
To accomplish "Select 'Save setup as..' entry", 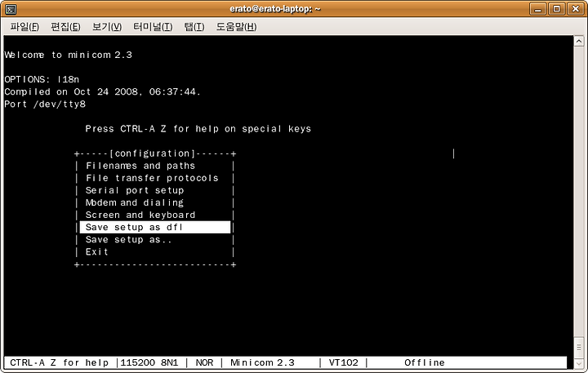I will [129, 239].
